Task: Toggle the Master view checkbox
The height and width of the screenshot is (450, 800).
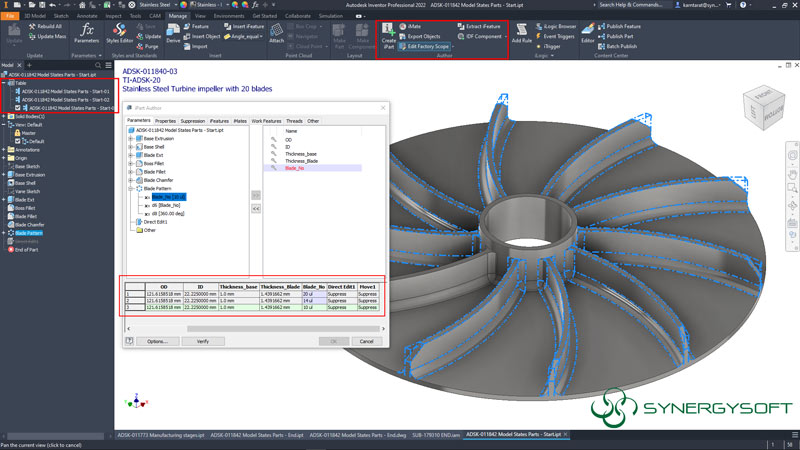Action: (x=17, y=132)
